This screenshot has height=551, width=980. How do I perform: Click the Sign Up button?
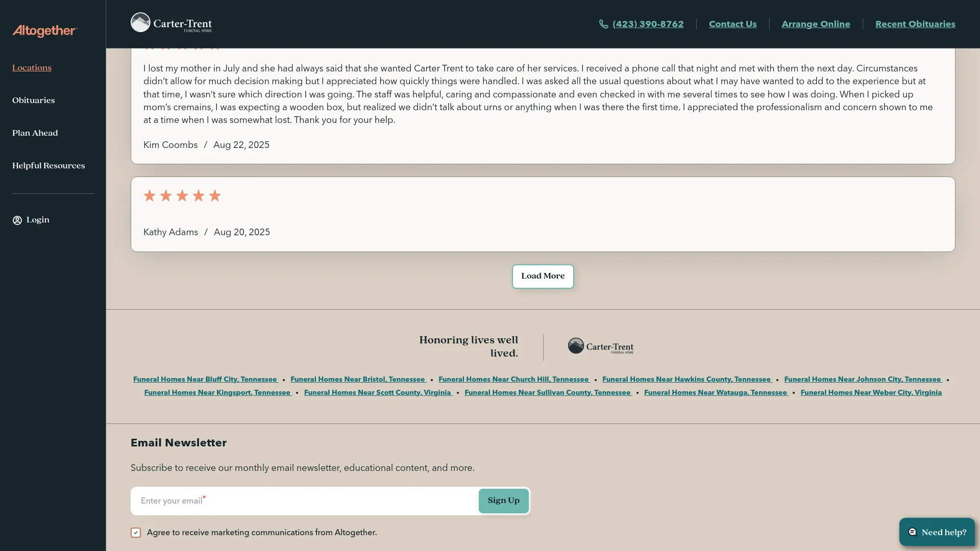tap(503, 500)
